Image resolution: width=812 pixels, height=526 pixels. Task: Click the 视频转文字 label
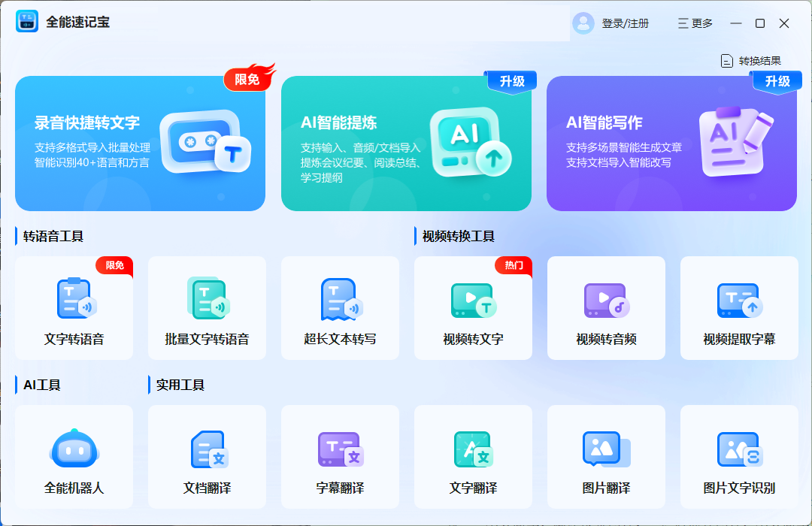[x=474, y=340]
